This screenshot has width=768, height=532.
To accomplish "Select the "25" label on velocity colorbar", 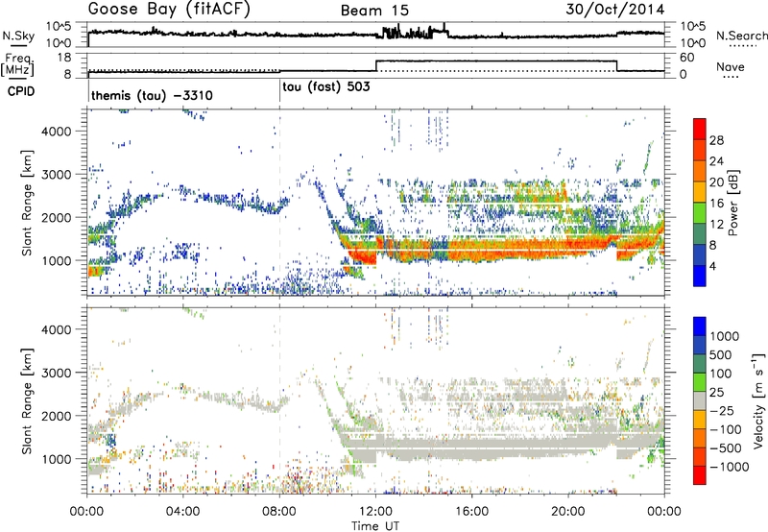I will coord(717,393).
